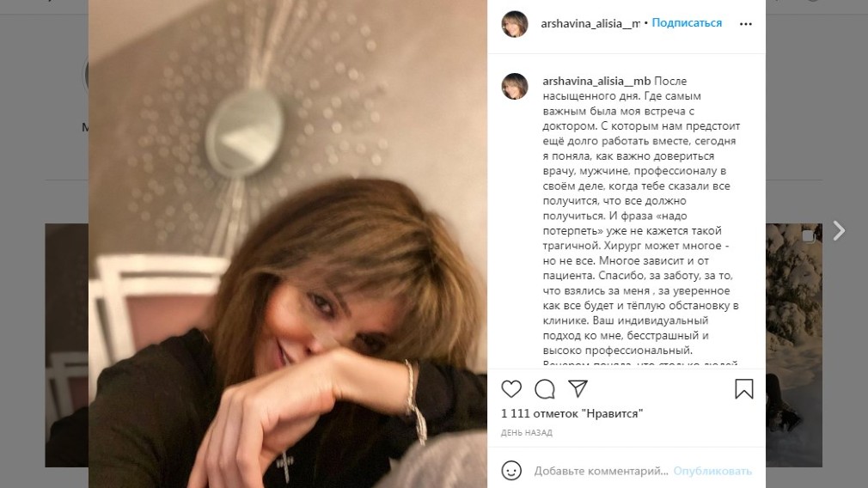Open comments via the speech bubble icon
Image resolution: width=868 pixels, height=488 pixels.
[545, 389]
